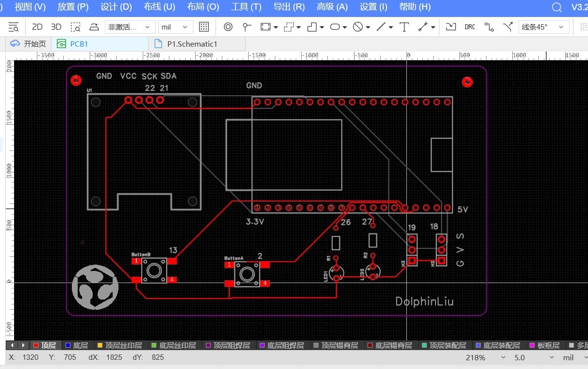The width and height of the screenshot is (588, 369).
Task: Open the 布线 (U) menu
Action: [159, 7]
